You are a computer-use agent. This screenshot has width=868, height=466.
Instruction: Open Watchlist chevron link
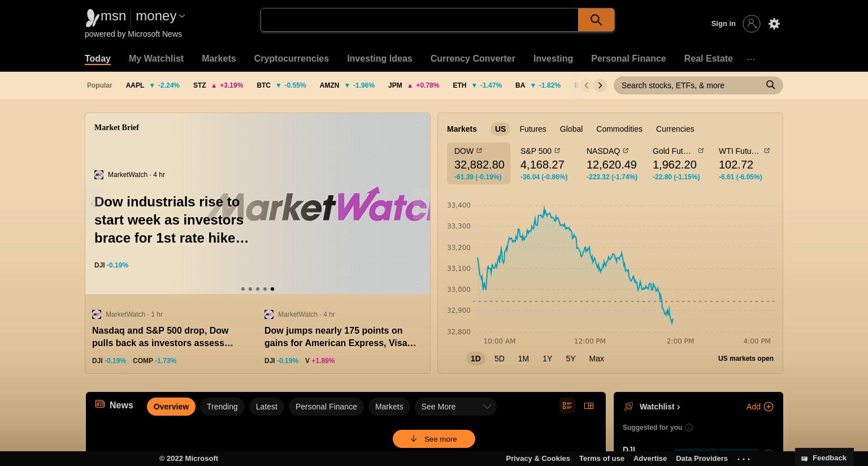tap(678, 407)
